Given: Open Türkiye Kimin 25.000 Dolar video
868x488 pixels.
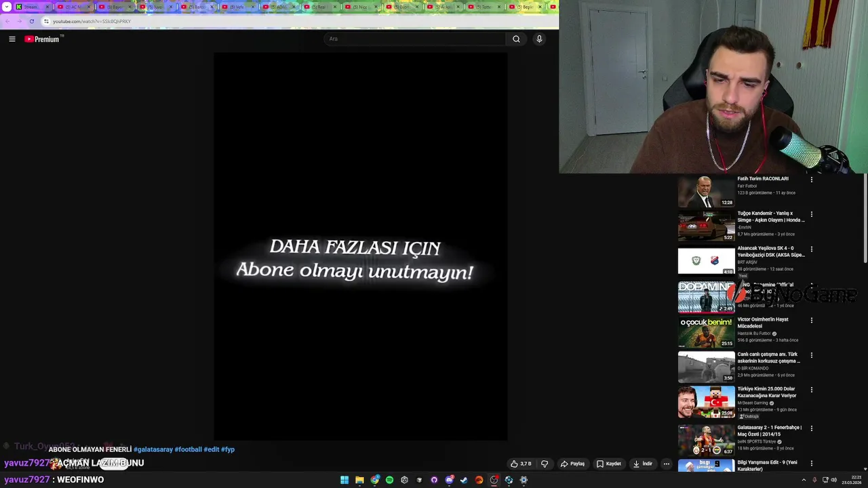Looking at the screenshot, I should [x=767, y=392].
